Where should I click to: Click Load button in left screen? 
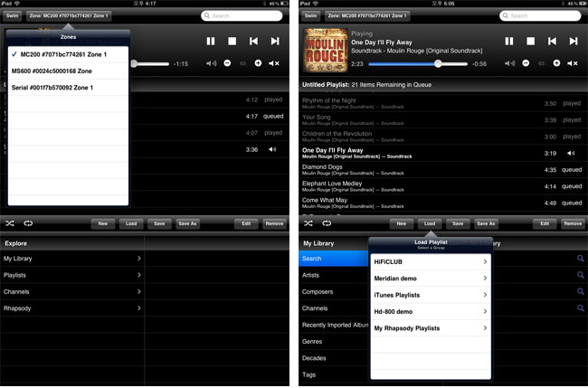131,223
